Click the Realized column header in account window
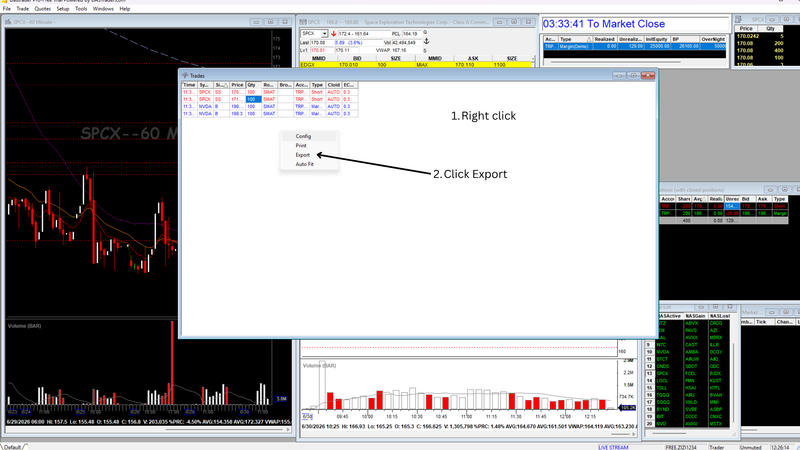800x450 pixels. click(x=605, y=39)
